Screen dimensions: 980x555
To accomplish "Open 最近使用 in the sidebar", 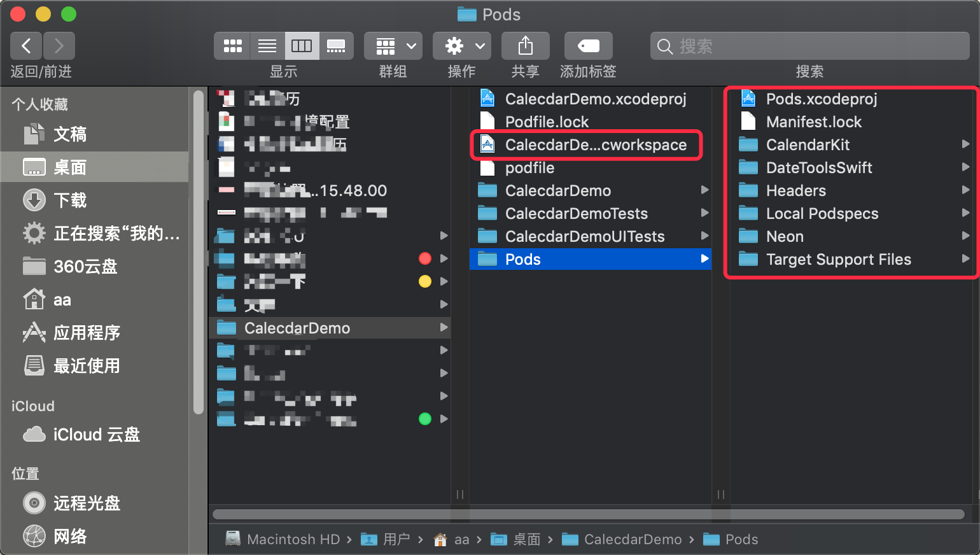I will (x=95, y=366).
